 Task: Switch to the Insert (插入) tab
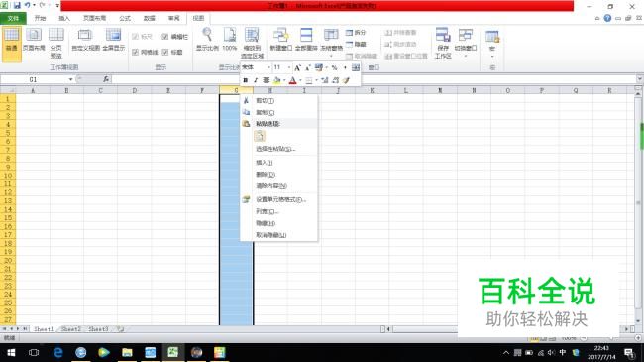tap(64, 18)
